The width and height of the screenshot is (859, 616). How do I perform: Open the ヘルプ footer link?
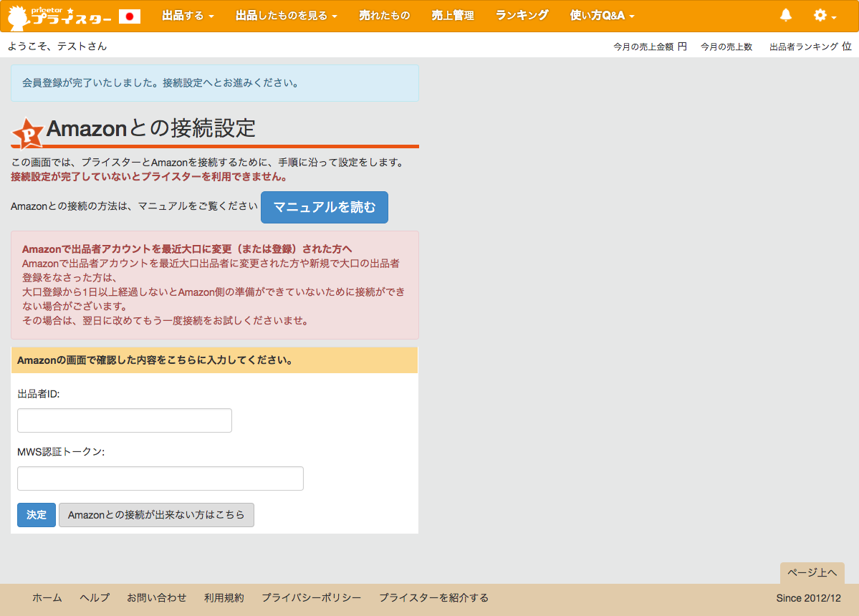[x=95, y=598]
